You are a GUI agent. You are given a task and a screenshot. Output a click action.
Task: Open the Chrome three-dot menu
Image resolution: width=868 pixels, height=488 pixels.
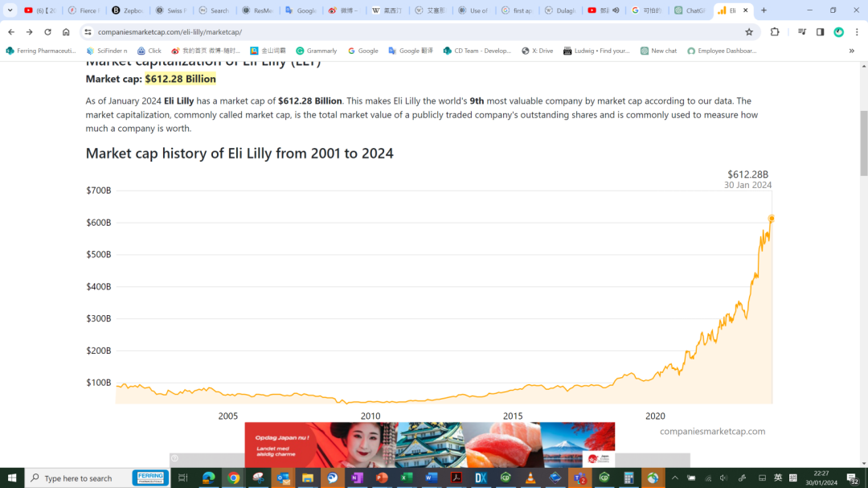(857, 32)
